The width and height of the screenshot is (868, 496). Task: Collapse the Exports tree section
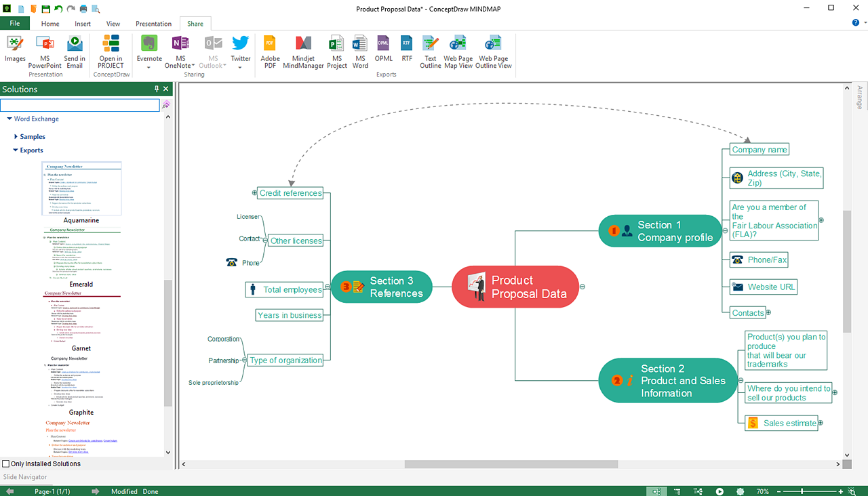(x=16, y=150)
